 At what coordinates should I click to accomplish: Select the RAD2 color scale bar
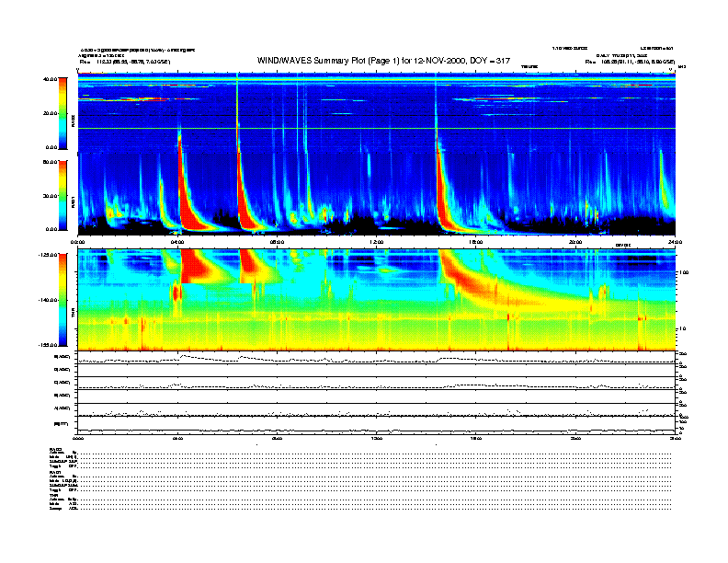[63, 113]
